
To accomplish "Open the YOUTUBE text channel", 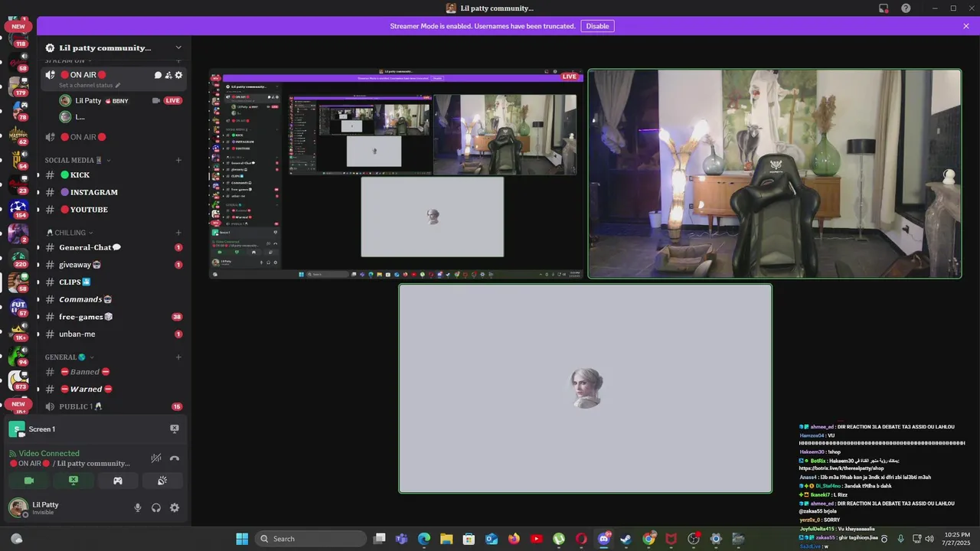I will (113, 210).
